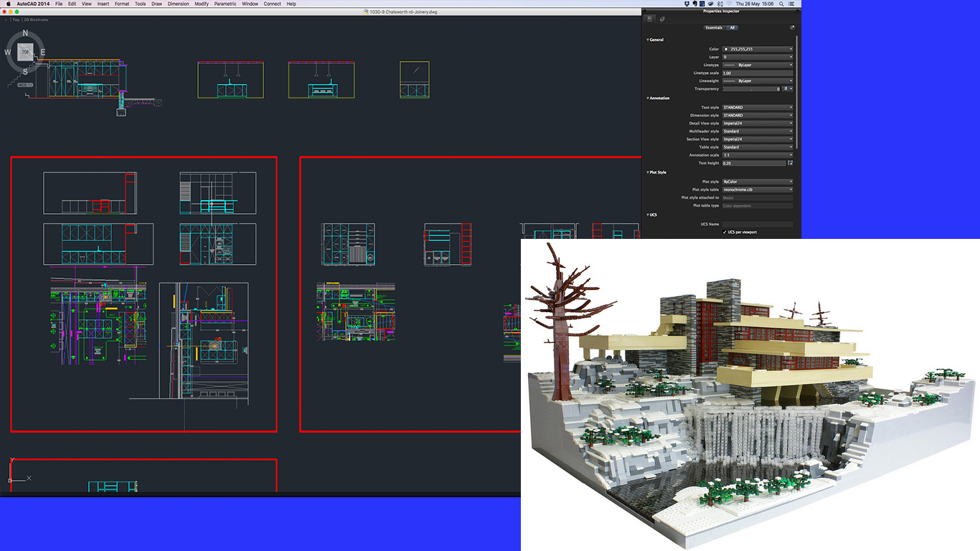Open the Format menu
Image resolution: width=980 pixels, height=551 pixels.
[122, 4]
